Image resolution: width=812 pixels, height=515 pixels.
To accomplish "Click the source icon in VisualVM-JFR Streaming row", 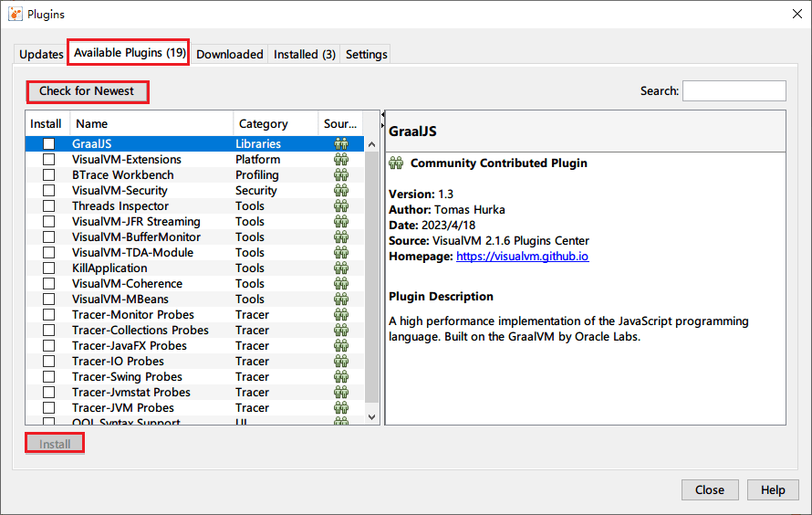I will [340, 222].
